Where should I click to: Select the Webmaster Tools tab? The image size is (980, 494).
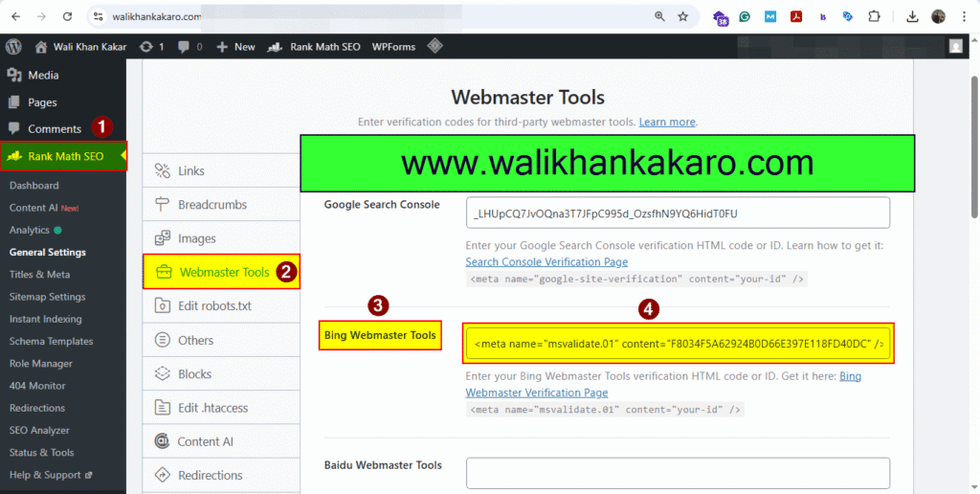point(221,272)
